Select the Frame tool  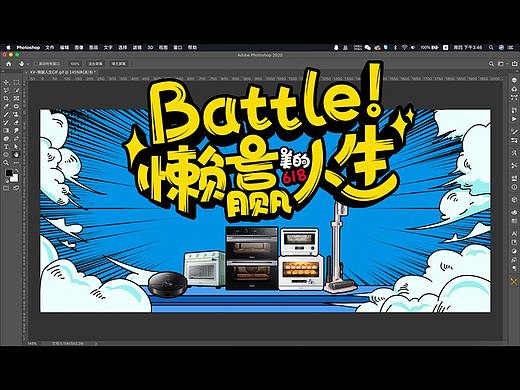pyautogui.click(x=16, y=98)
